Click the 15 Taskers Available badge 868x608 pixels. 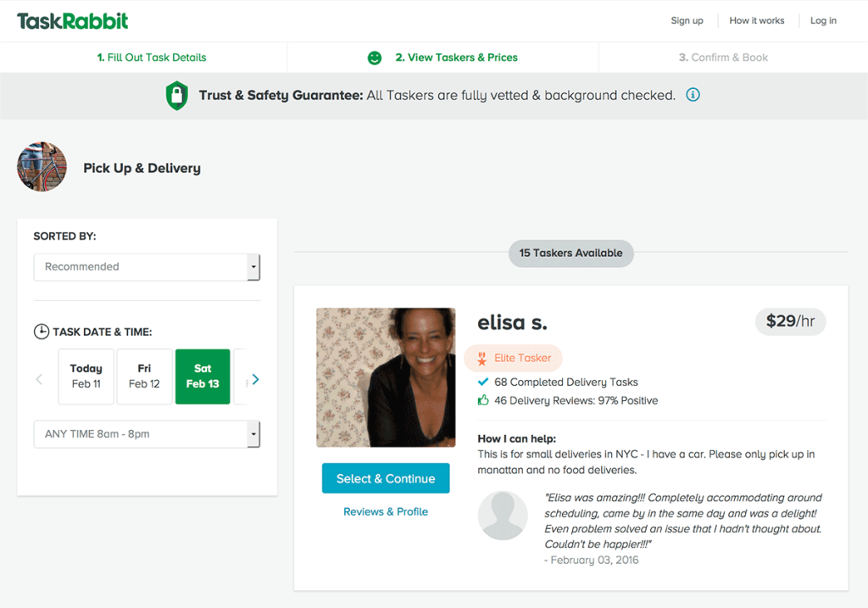click(570, 253)
